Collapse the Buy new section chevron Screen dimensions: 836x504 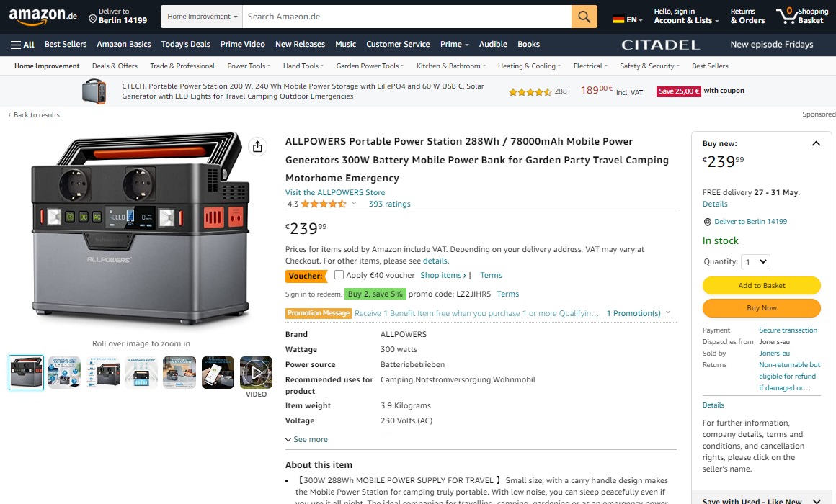pos(816,143)
